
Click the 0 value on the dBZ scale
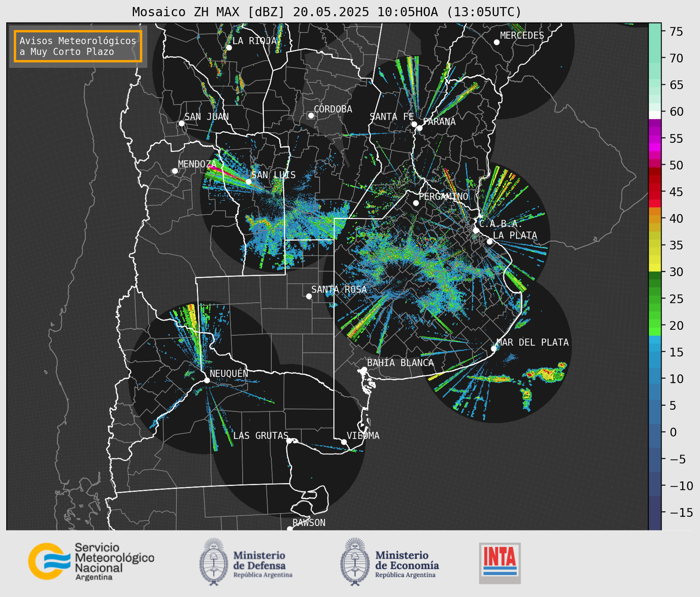point(673,432)
